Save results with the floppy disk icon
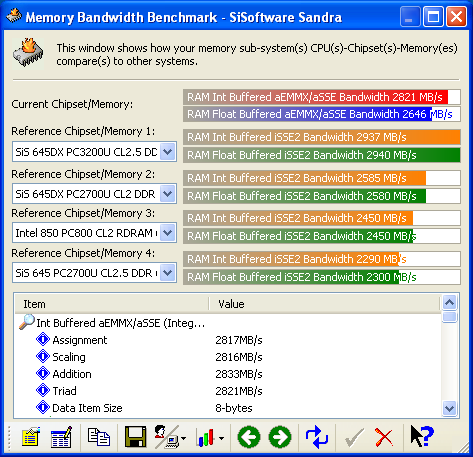473x457 pixels. tap(135, 437)
